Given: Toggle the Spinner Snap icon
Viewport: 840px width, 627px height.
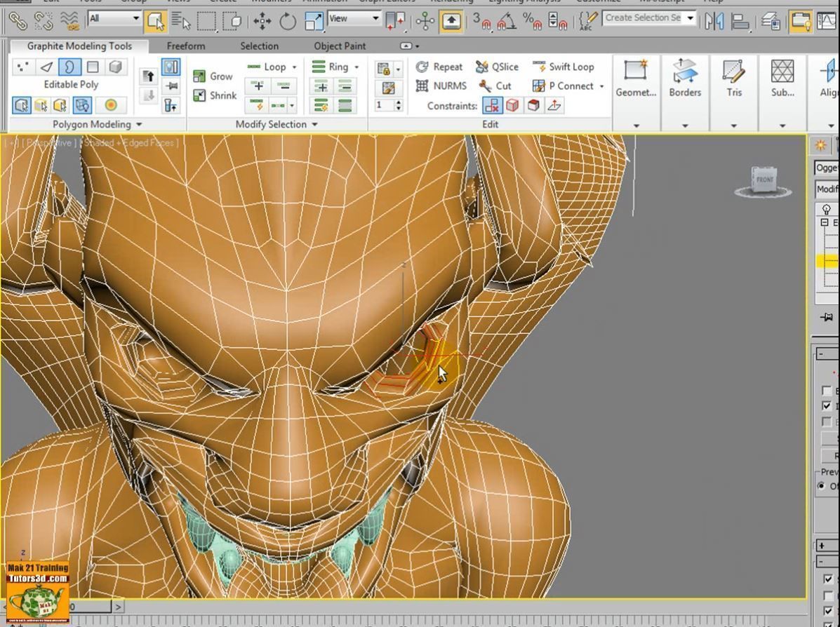Looking at the screenshot, I should (558, 22).
